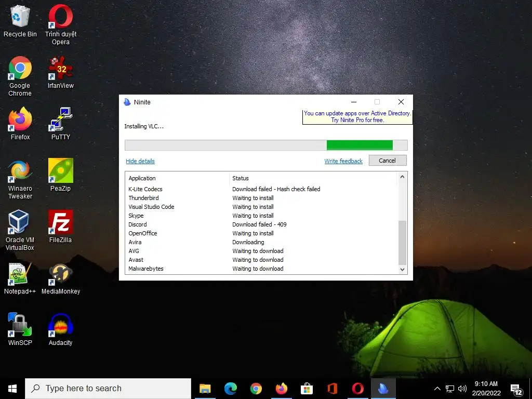Open the volume tray icon
The width and height of the screenshot is (532, 399).
[462, 389]
